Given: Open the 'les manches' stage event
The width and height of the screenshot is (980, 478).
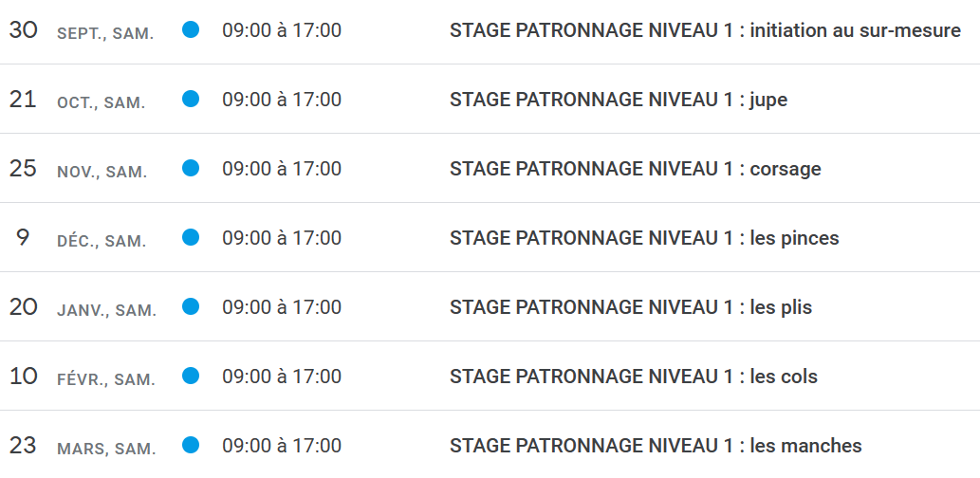Looking at the screenshot, I should (656, 446).
